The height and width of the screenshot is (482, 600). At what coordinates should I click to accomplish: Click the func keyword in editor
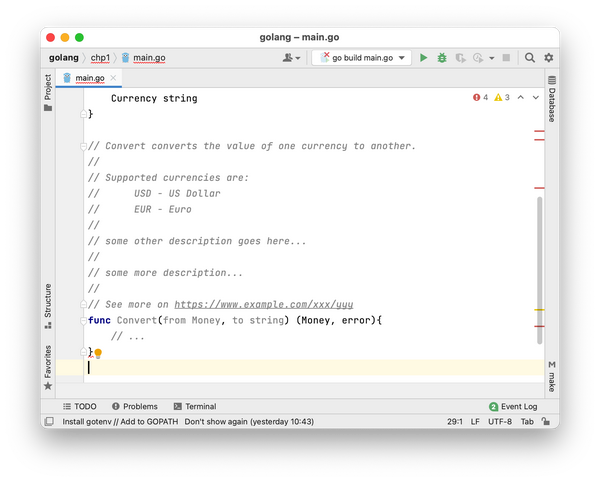[99, 321]
